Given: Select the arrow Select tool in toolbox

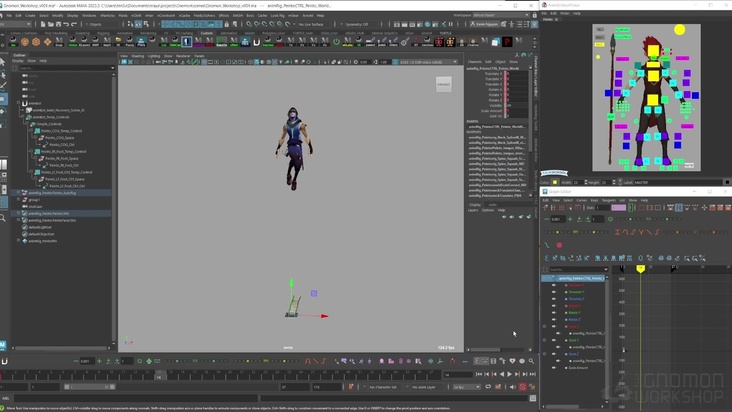Looking at the screenshot, I should click(3, 62).
